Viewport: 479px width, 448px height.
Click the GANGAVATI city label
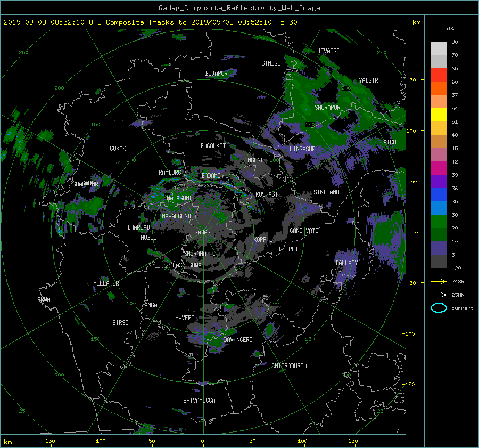pyautogui.click(x=304, y=230)
